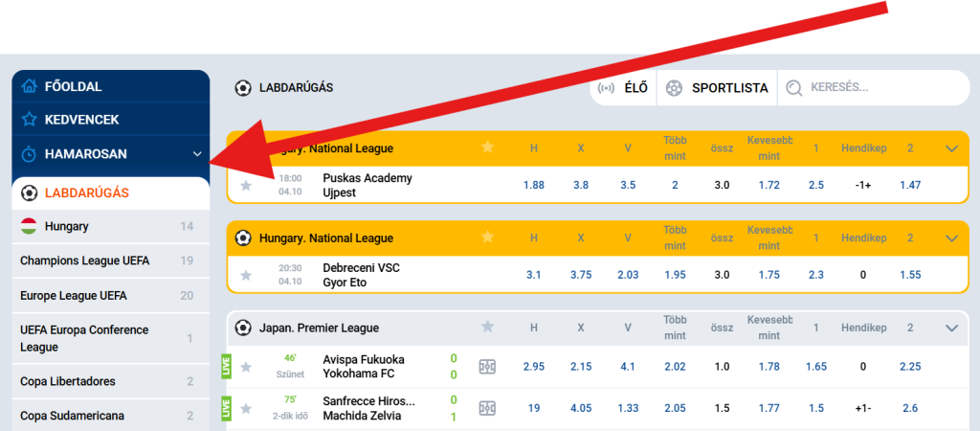Star the Japan Premier League header
The image size is (980, 431).
click(487, 328)
